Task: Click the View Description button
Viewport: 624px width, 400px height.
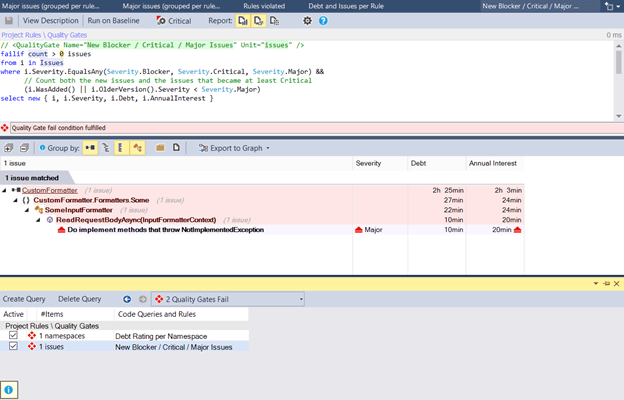Action: pos(50,20)
